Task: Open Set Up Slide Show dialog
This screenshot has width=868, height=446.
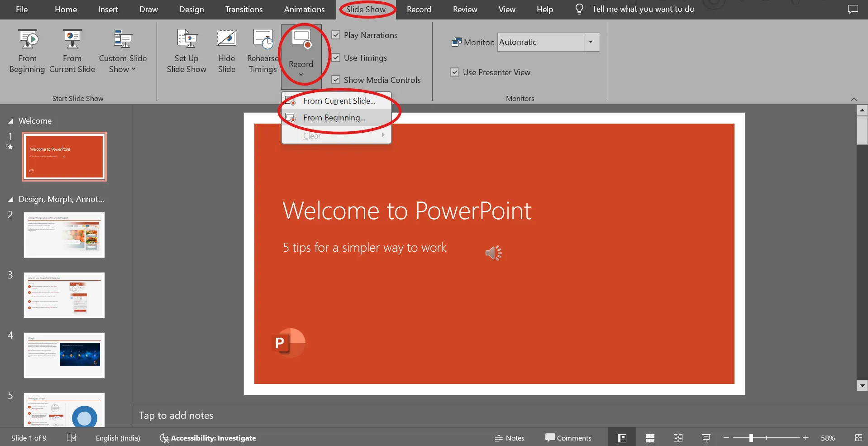Action: (x=186, y=51)
